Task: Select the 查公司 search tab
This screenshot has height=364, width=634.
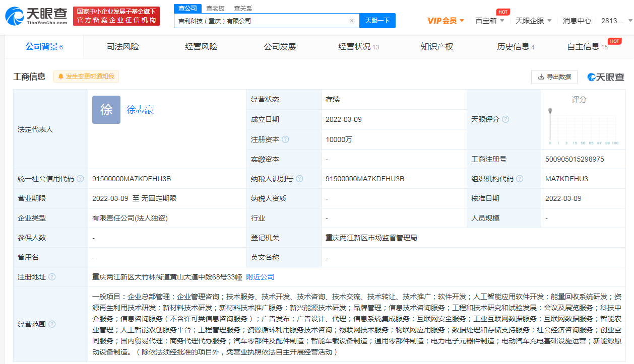Action: [187, 9]
